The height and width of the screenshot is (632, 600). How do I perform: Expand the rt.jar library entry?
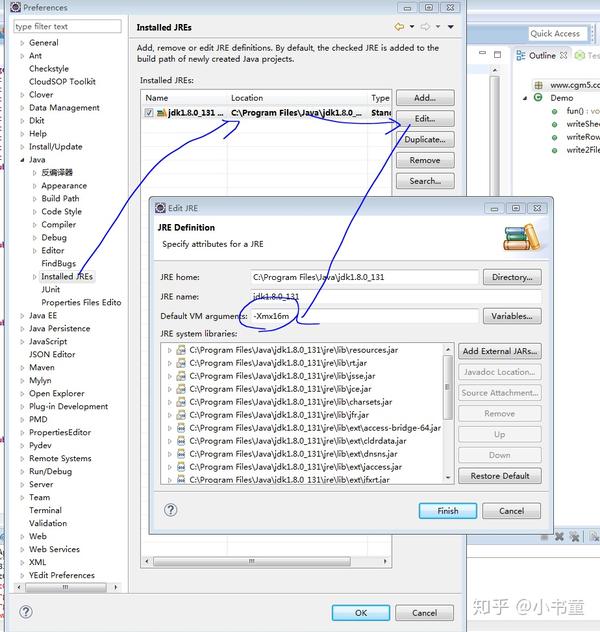(x=170, y=363)
